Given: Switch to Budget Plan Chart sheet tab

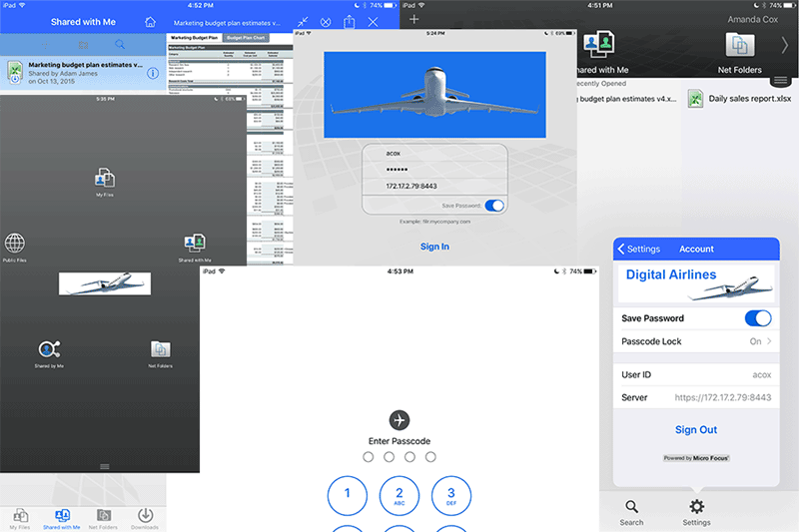Looking at the screenshot, I should click(x=246, y=38).
